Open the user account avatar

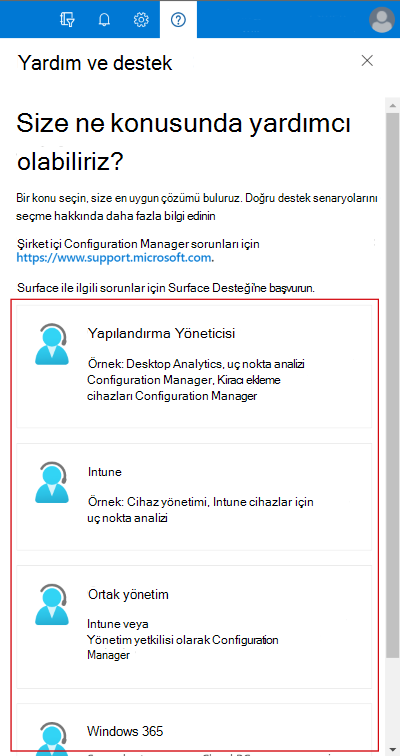tap(381, 19)
